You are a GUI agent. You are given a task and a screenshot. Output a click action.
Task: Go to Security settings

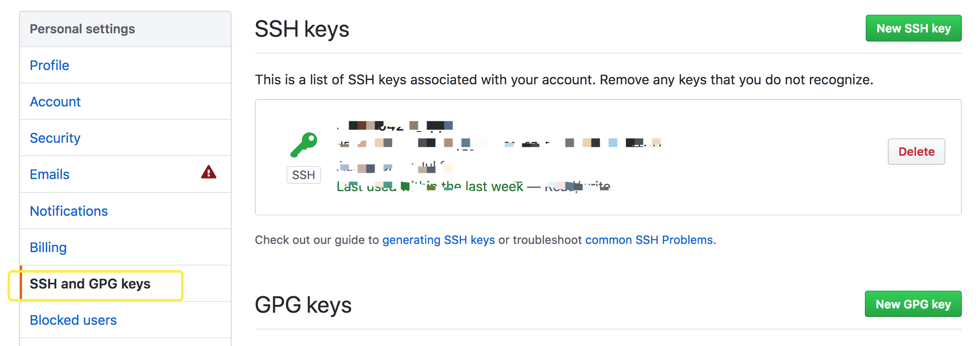tap(55, 138)
